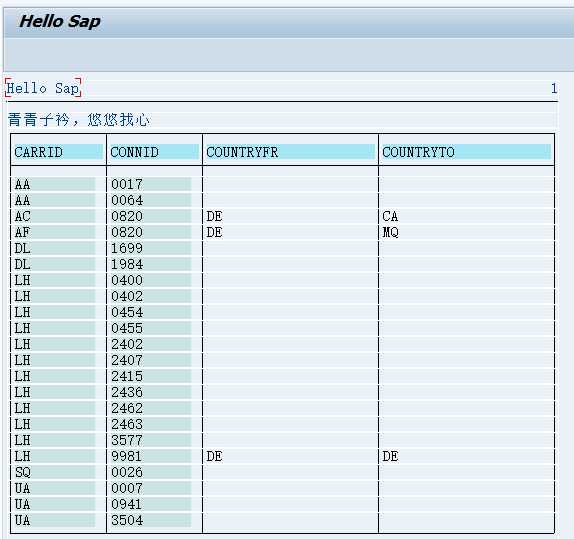Select the Hello Sap list heading text

pyautogui.click(x=43, y=88)
